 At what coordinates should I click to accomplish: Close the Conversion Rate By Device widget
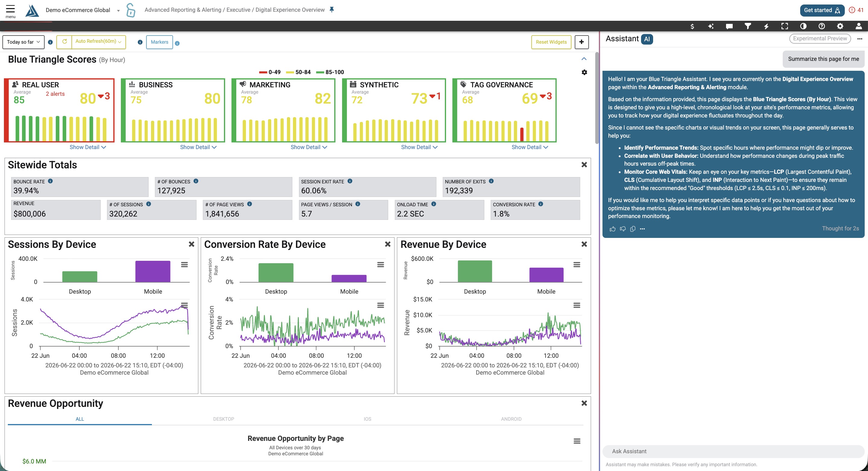[x=388, y=244]
